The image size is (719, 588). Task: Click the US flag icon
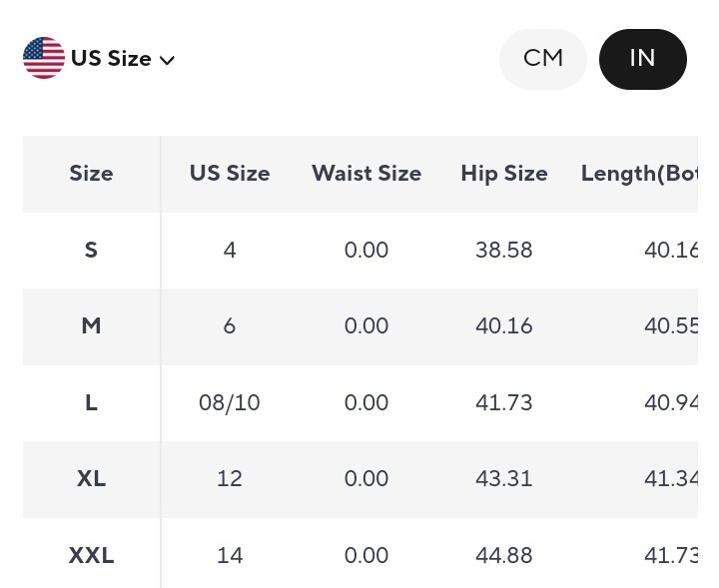pyautogui.click(x=44, y=58)
